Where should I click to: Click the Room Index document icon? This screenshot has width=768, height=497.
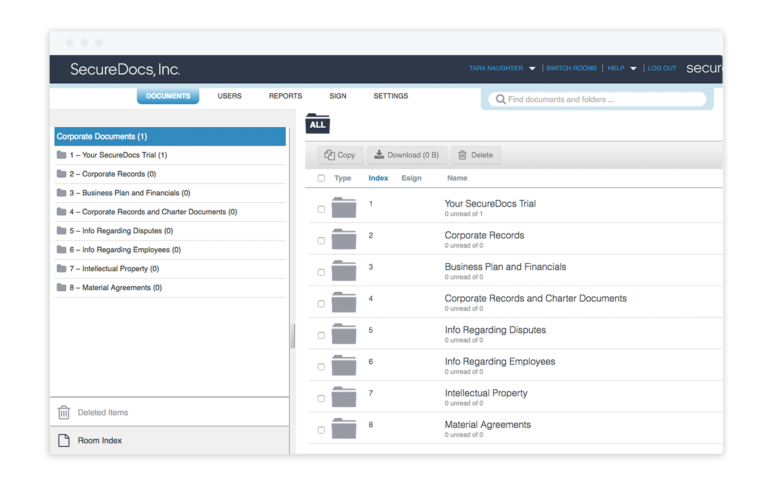pos(64,440)
